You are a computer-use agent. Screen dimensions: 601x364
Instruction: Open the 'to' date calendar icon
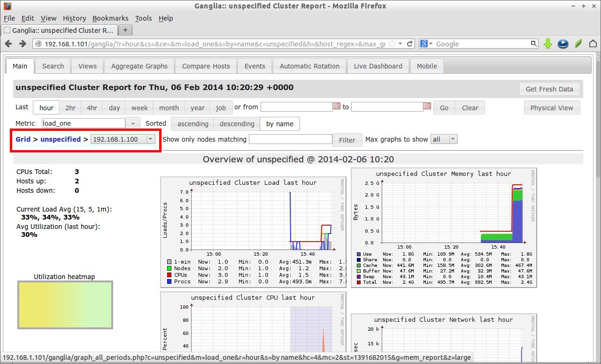tap(427, 106)
